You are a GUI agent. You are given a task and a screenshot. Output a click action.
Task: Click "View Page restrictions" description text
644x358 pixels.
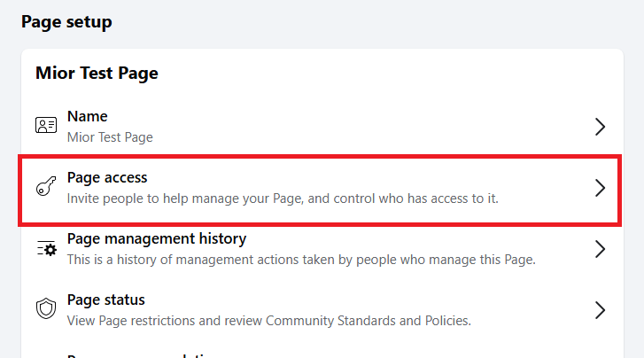point(268,320)
